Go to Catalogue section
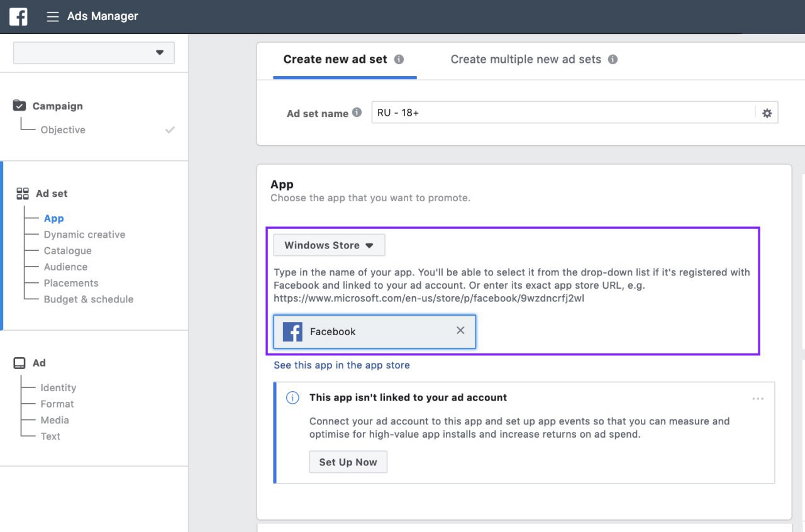The image size is (805, 532). 67,251
